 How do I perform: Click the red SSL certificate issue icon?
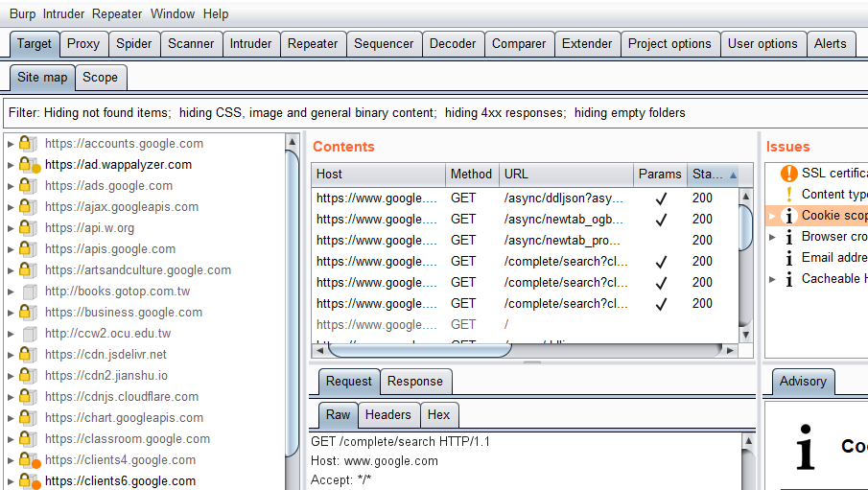pyautogui.click(x=788, y=174)
